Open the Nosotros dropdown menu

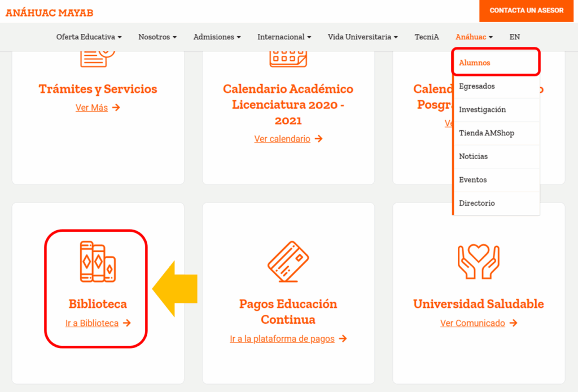tap(157, 37)
